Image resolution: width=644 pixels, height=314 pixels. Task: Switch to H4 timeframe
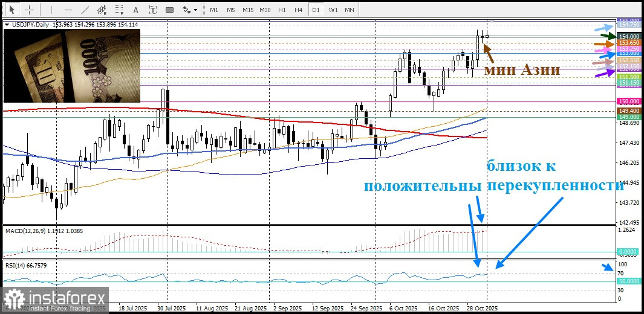299,10
